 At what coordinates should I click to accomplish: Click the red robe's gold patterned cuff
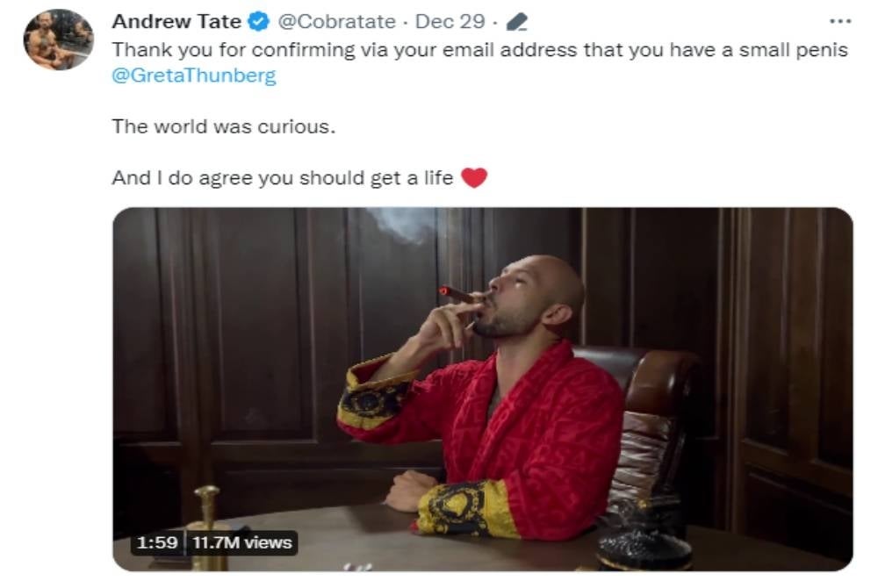466,508
